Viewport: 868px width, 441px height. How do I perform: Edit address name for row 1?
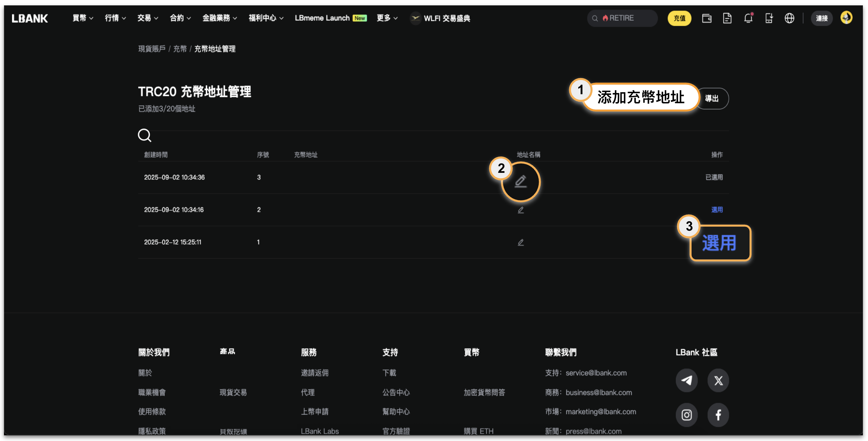coord(521,242)
